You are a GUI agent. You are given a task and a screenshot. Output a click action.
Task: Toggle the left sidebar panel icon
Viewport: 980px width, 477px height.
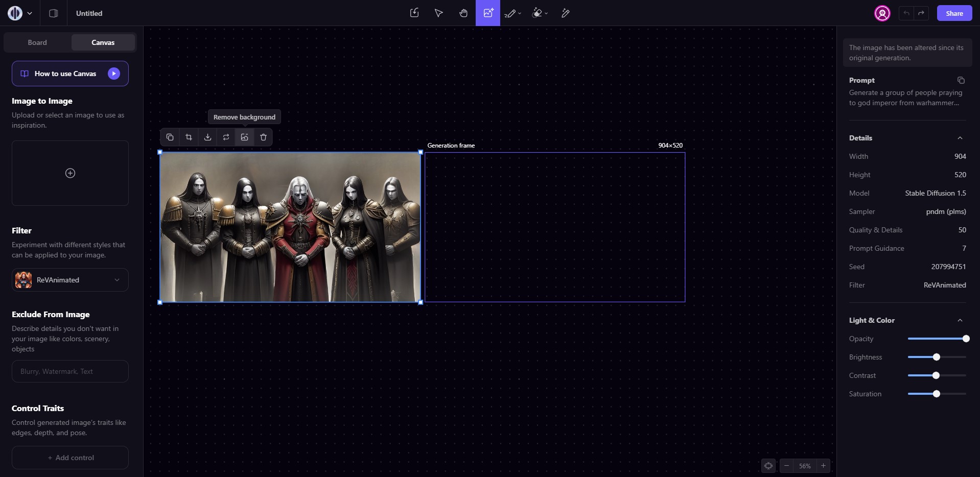(53, 13)
